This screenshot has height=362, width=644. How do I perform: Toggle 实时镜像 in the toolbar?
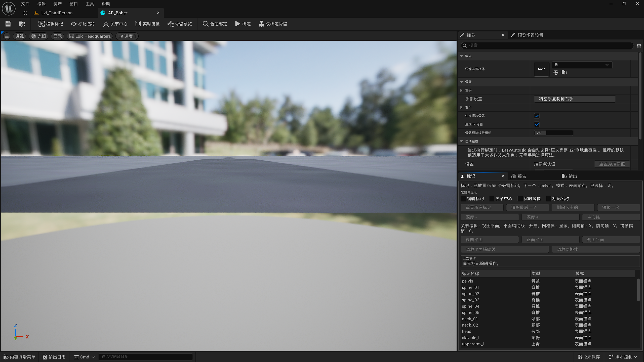(147, 24)
